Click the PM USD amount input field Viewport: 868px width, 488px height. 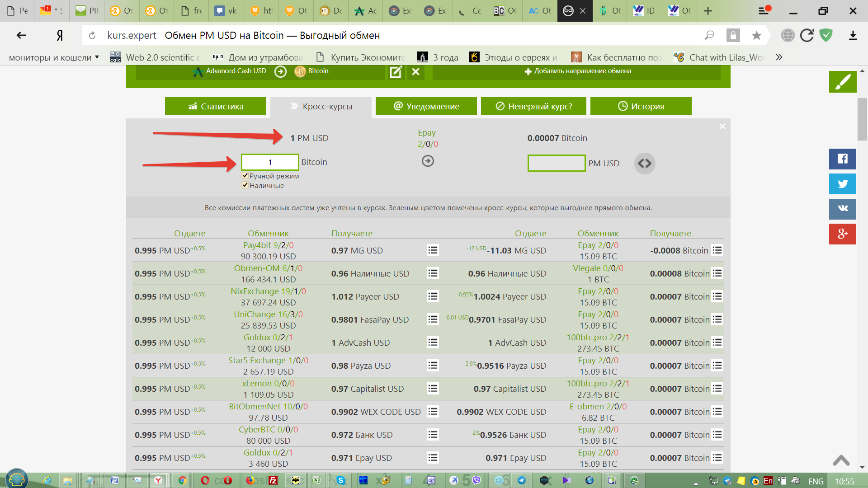click(557, 163)
